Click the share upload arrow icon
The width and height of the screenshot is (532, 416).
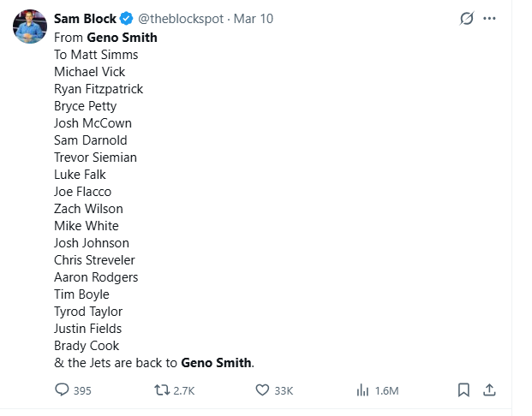click(x=489, y=390)
